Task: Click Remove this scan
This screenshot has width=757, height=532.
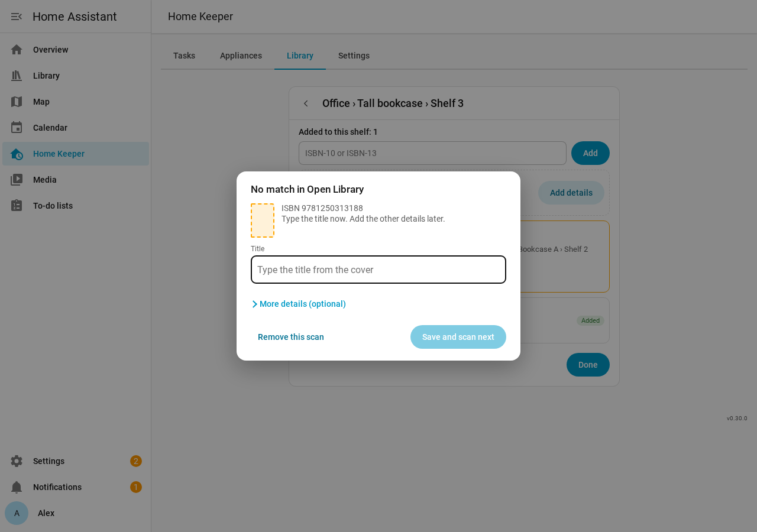Action: (x=291, y=337)
